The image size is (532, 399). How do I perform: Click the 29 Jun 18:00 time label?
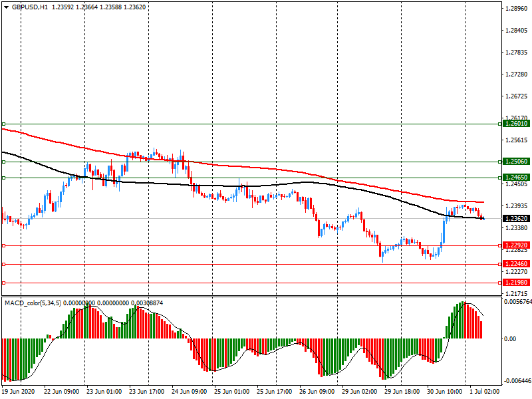point(402,392)
